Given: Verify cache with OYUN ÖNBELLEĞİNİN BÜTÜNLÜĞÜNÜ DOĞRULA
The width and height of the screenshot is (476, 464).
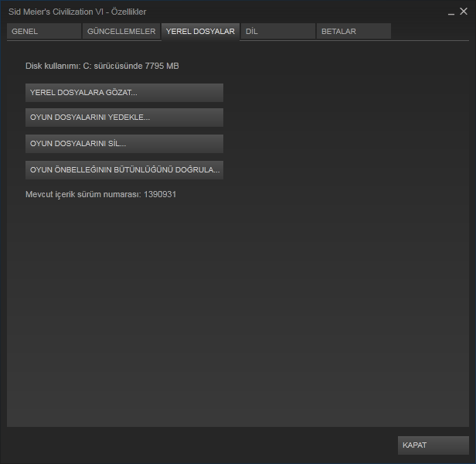Looking at the screenshot, I should [124, 170].
